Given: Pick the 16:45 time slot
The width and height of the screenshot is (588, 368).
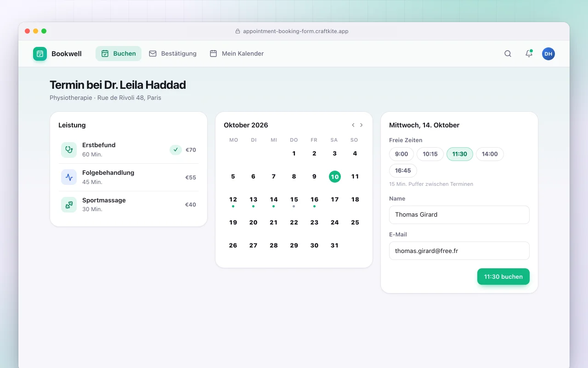Looking at the screenshot, I should [x=403, y=171].
